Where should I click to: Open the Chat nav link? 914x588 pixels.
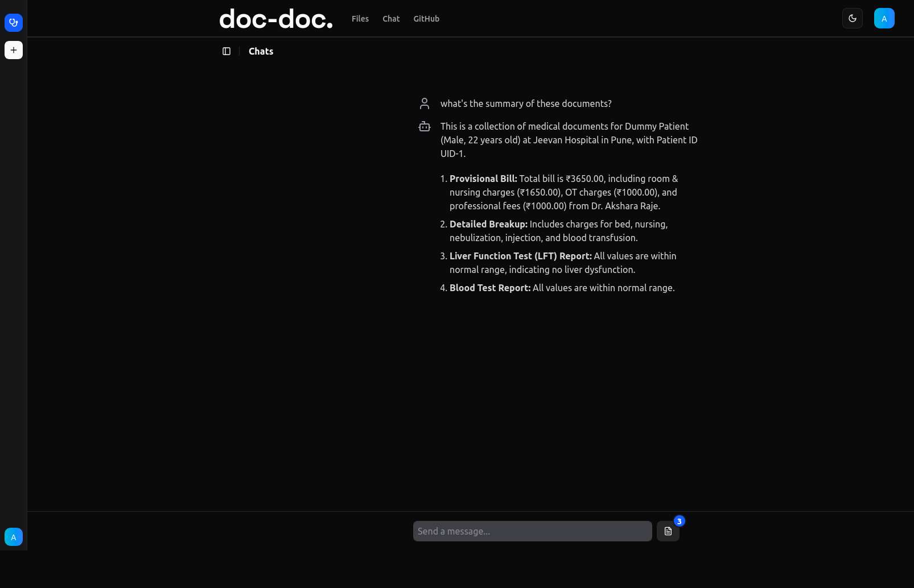click(391, 19)
